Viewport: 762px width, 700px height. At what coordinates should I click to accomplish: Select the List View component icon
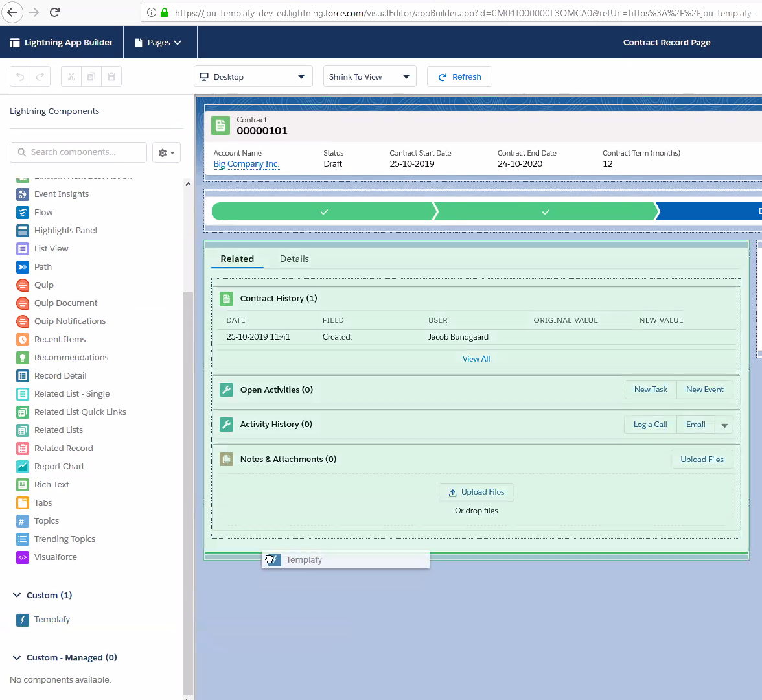click(x=22, y=249)
